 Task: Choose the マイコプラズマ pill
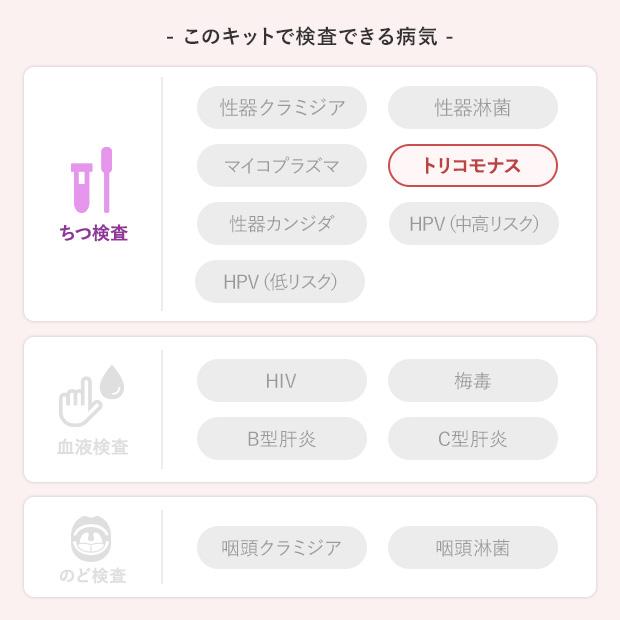point(282,166)
